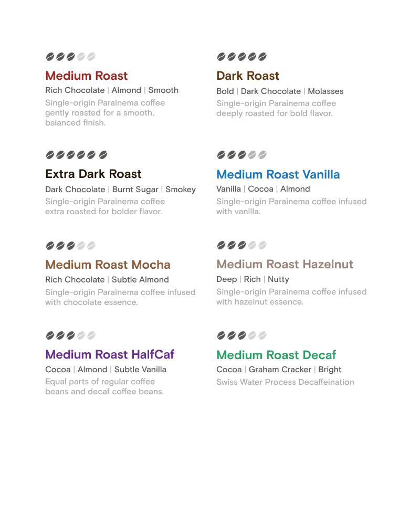The image size is (420, 525).
Task: Pick the Medium Roast Hazelnut title
Action: 285,264
